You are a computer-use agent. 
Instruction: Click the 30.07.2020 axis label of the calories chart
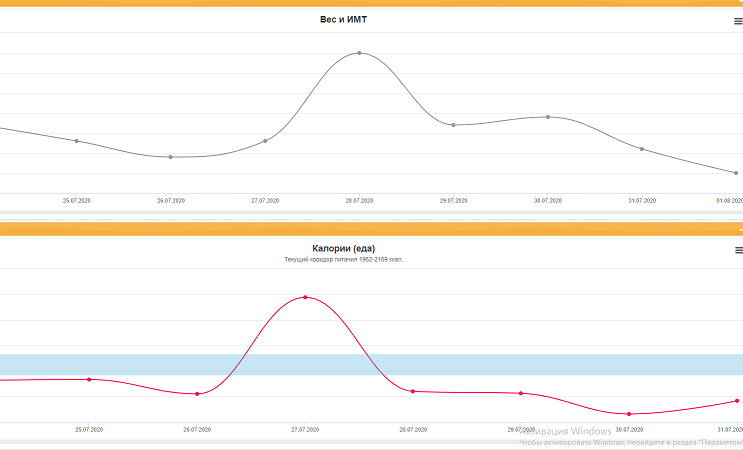click(x=629, y=430)
